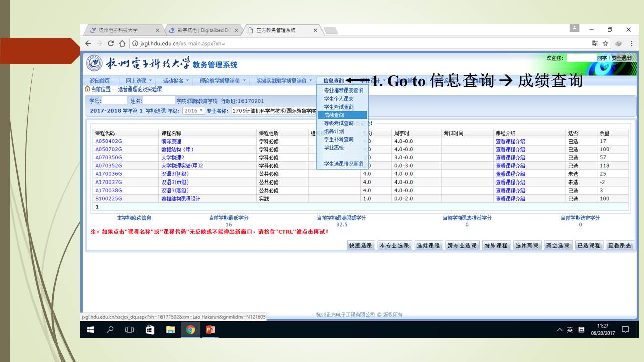This screenshot has height=362, width=644.
Task: Open the Windows Start button
Action: click(x=91, y=330)
